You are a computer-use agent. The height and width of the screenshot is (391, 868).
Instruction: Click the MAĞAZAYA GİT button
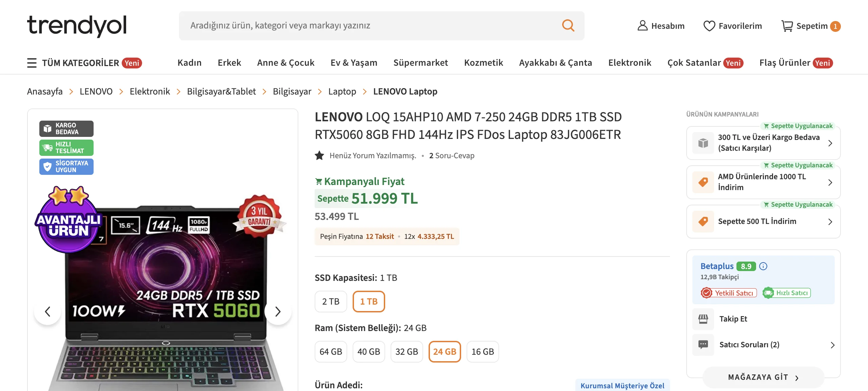(763, 377)
